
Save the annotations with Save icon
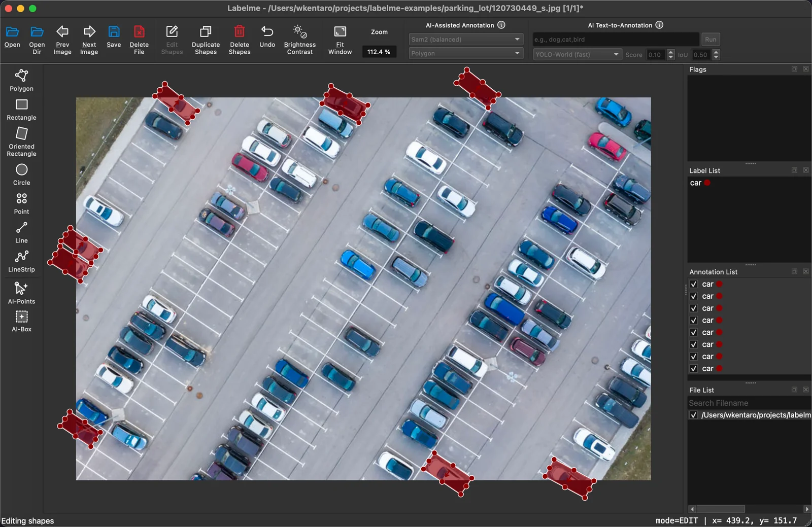(x=114, y=32)
